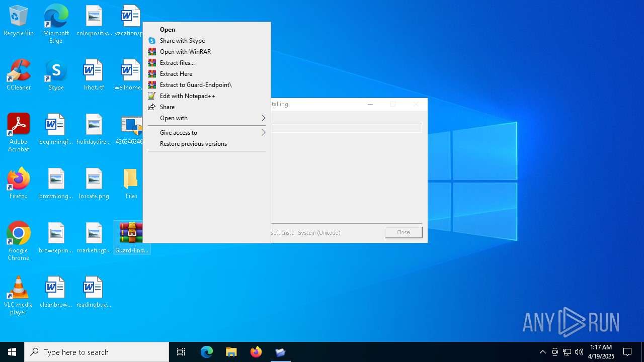Select the marketingt image file icon
The width and height of the screenshot is (644, 362).
(94, 238)
